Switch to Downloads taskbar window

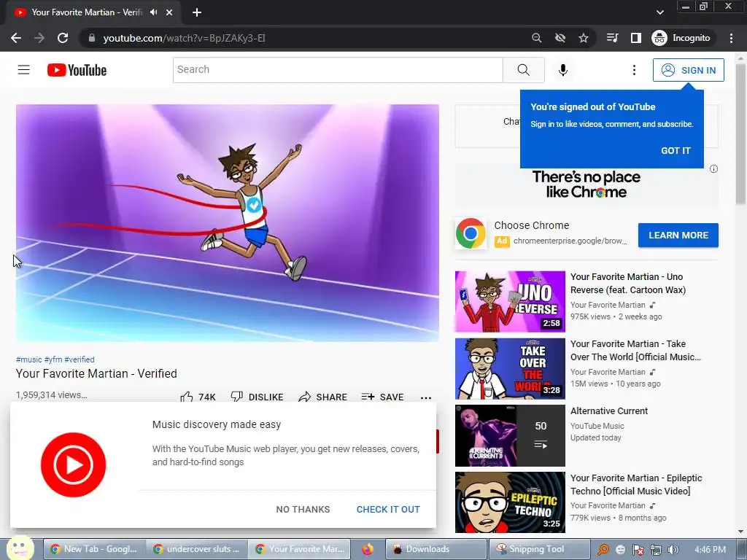pos(436,549)
